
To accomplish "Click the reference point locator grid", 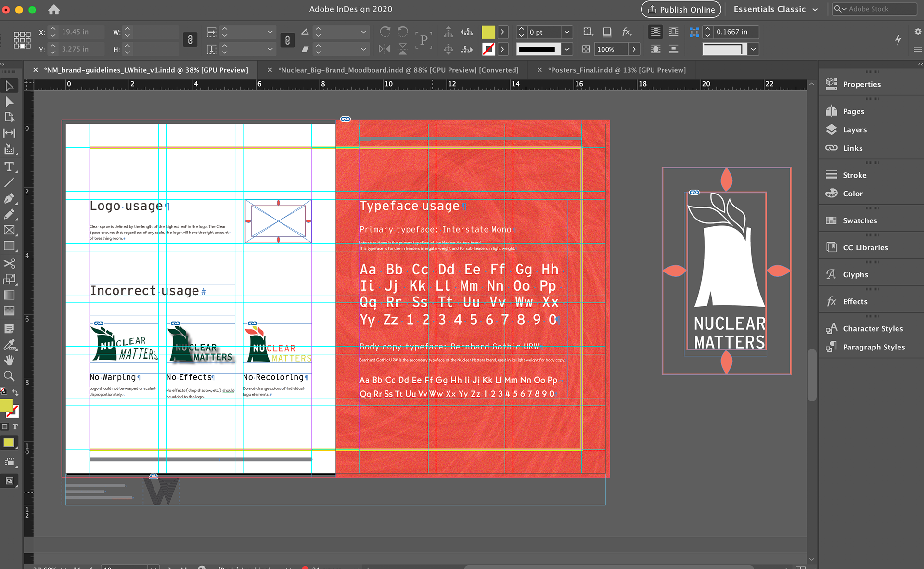I will tap(22, 40).
